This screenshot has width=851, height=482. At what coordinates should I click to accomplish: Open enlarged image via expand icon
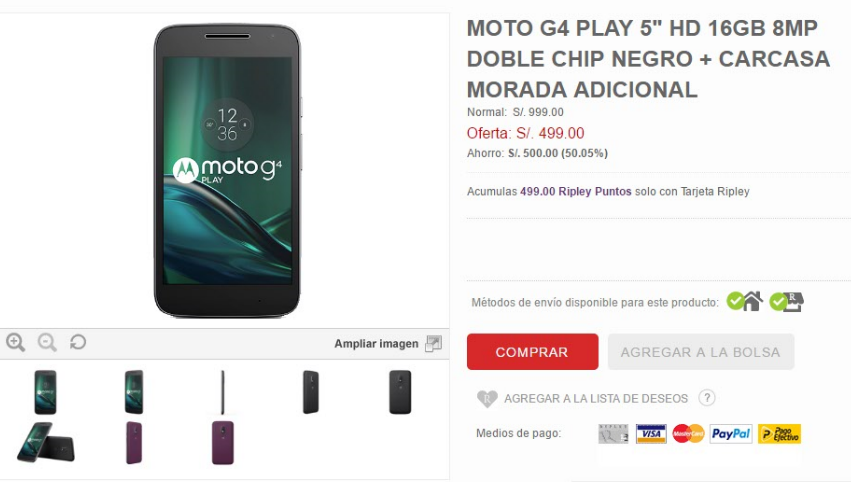(433, 344)
